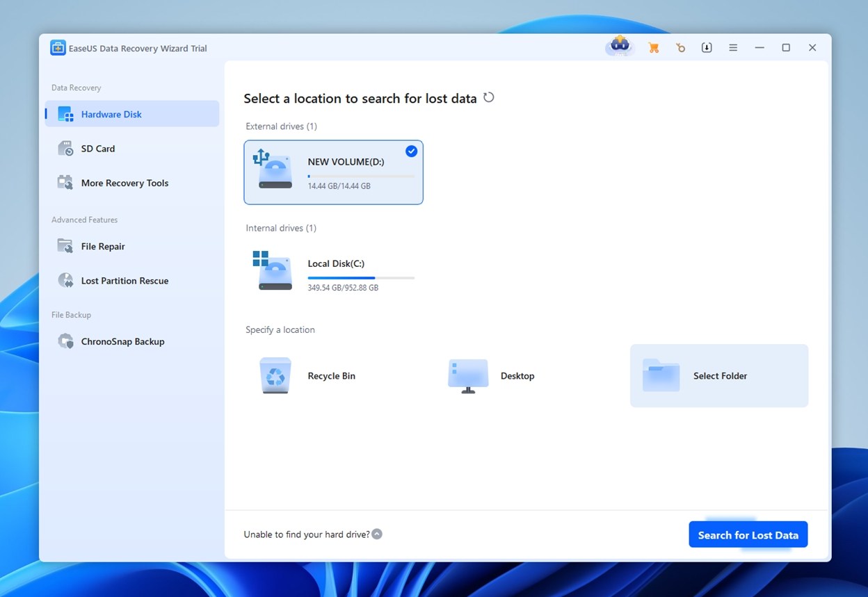Select the NEW VOLUME(D:) label
Screen dimensions: 868x597
click(x=346, y=162)
